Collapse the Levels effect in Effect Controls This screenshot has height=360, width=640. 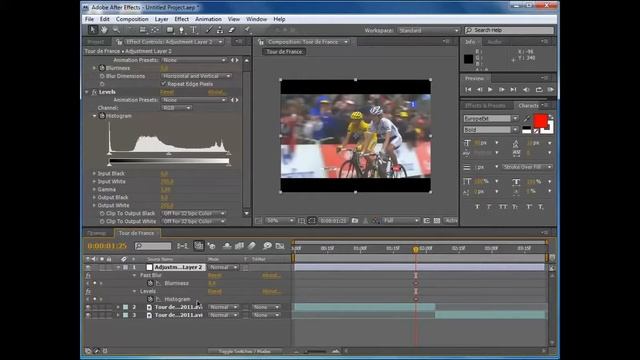point(87,92)
